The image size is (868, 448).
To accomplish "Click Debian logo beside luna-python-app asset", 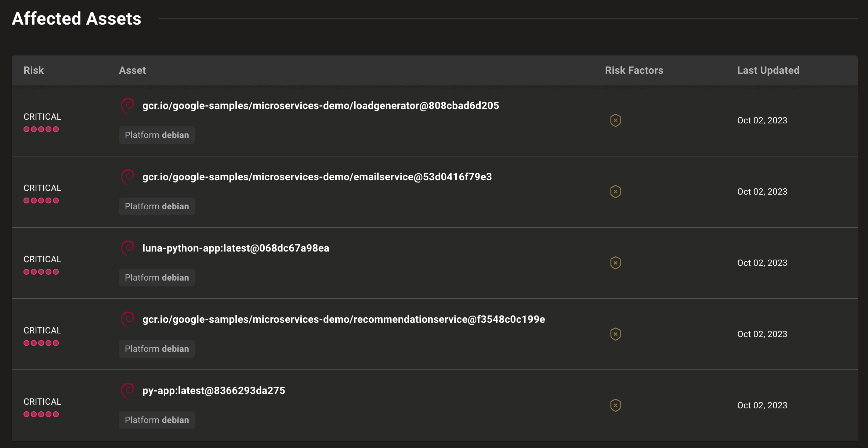I will 128,248.
